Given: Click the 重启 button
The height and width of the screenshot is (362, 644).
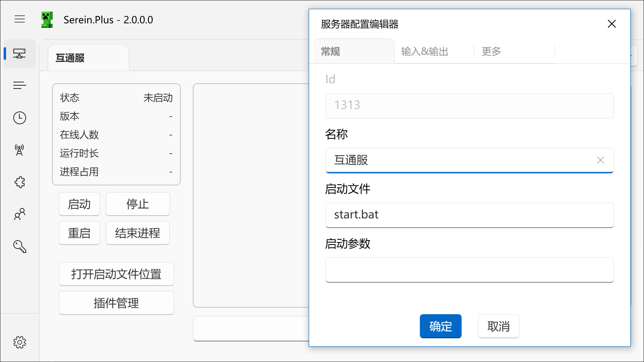Looking at the screenshot, I should (79, 233).
